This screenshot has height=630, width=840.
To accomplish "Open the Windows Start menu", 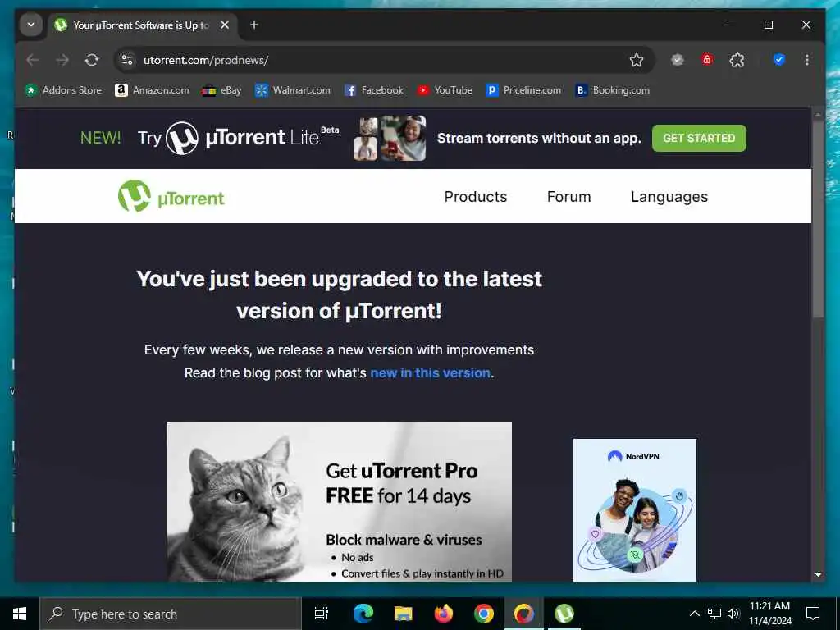I will click(20, 614).
